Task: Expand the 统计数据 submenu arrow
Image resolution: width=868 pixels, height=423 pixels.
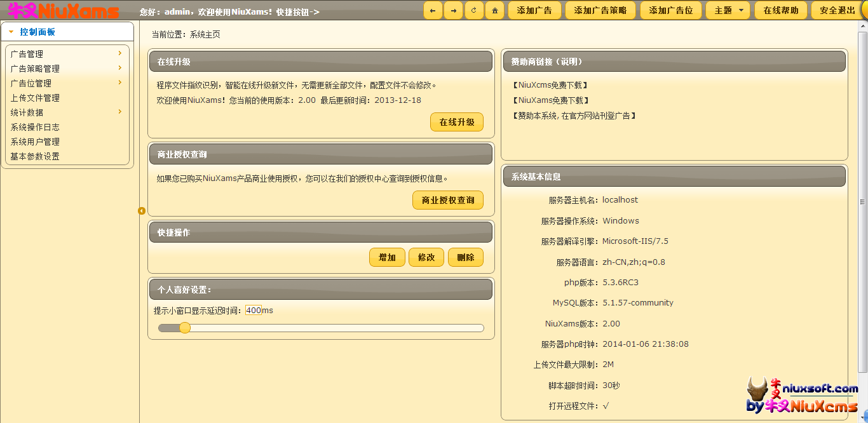Action: [120, 112]
